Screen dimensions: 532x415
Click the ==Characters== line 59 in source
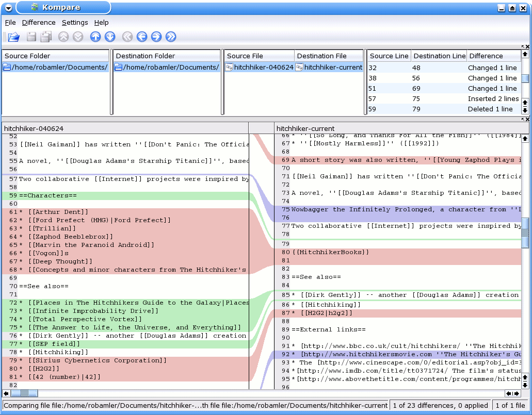pyautogui.click(x=125, y=195)
